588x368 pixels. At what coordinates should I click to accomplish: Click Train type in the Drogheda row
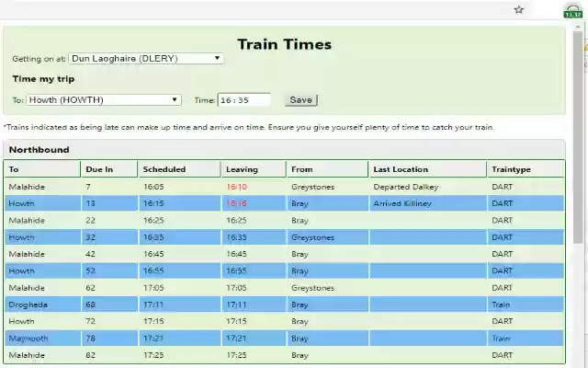pyautogui.click(x=501, y=305)
